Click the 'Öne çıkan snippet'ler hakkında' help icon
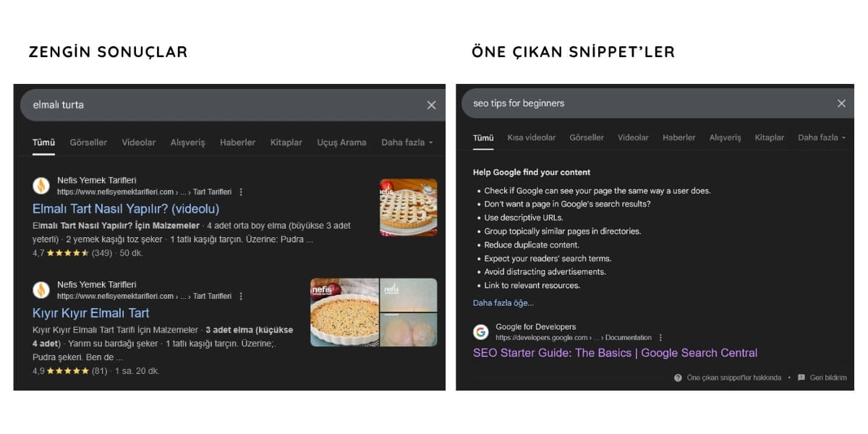 coord(678,378)
